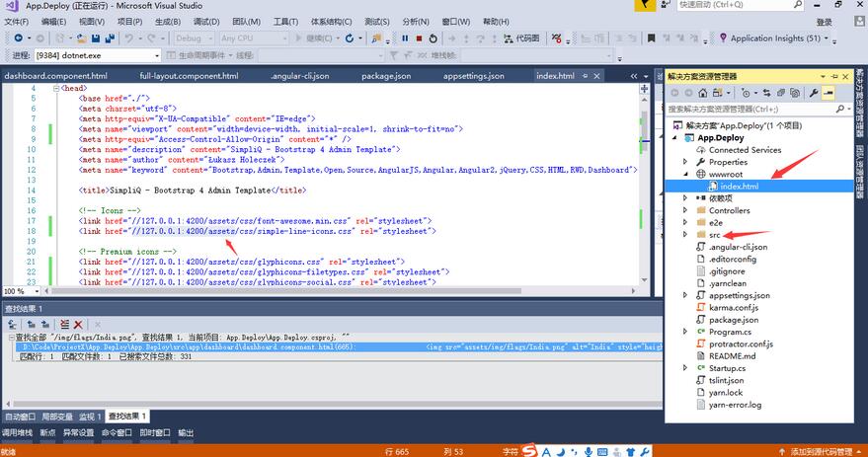Click the Stop Debugging red square icon
This screenshot has height=457, width=868.
pos(419,38)
